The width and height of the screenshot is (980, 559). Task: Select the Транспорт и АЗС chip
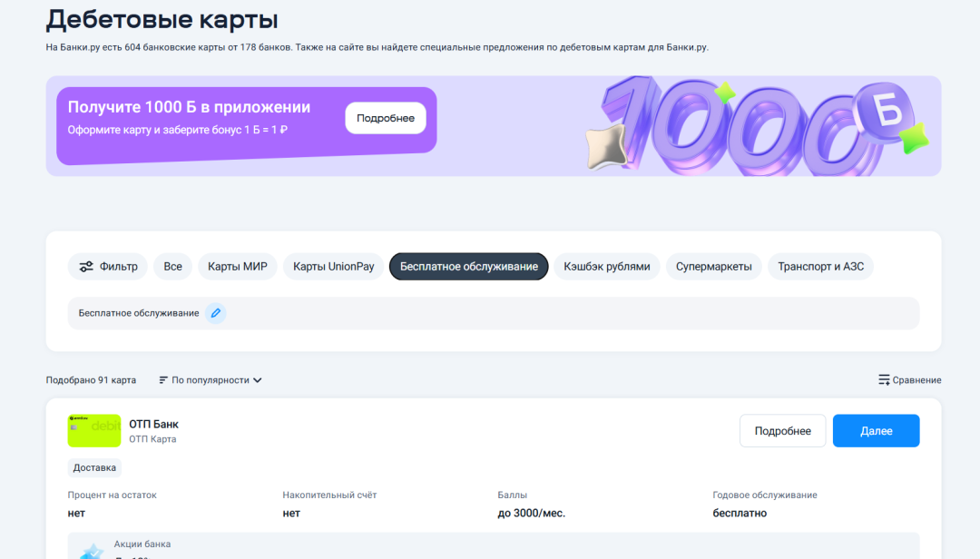820,267
